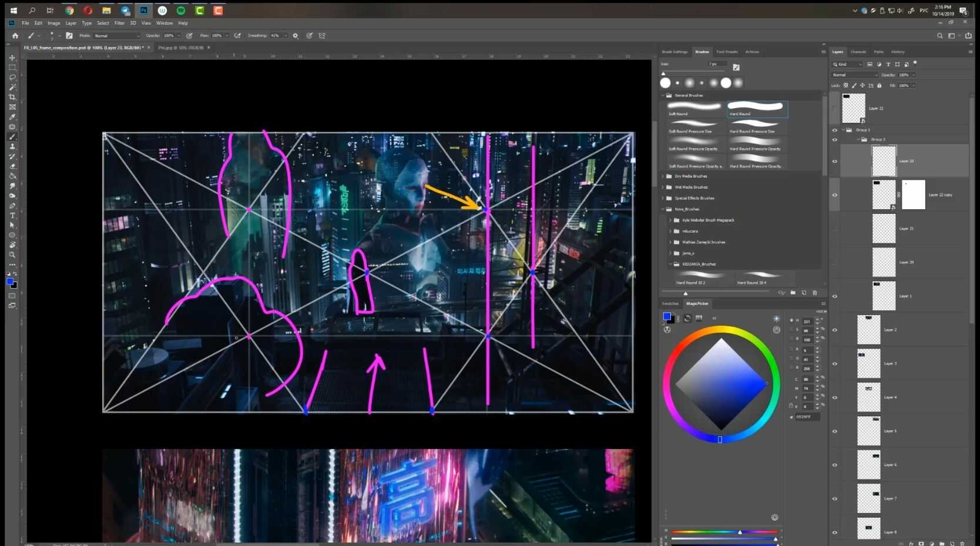
Task: Select the Clone Stamp tool
Action: click(x=12, y=146)
